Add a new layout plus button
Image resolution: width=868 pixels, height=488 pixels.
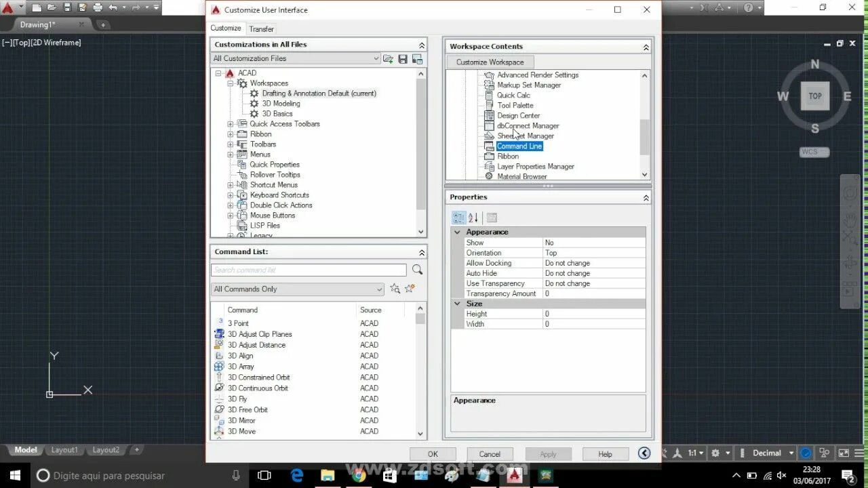136,450
